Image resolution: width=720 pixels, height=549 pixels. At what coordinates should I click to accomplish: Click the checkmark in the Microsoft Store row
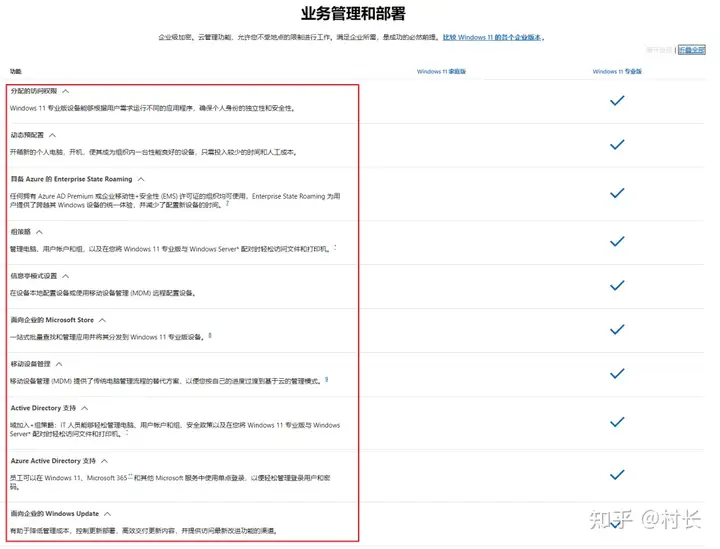pos(617,330)
